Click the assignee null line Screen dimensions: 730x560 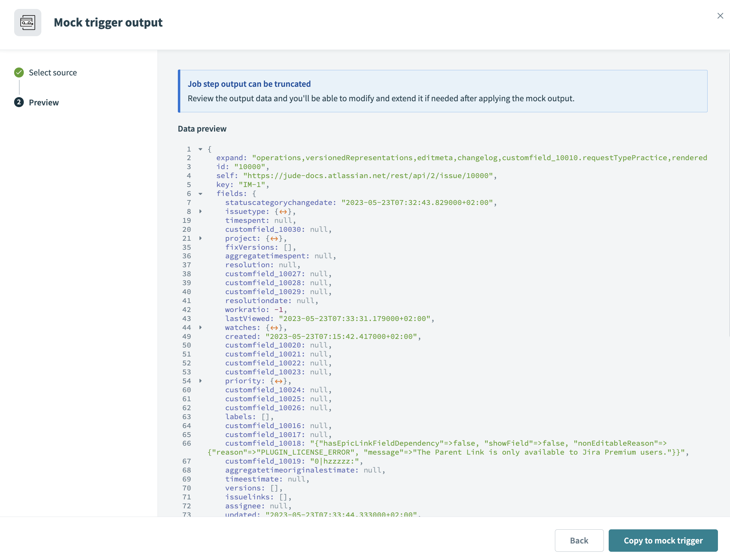coord(258,506)
